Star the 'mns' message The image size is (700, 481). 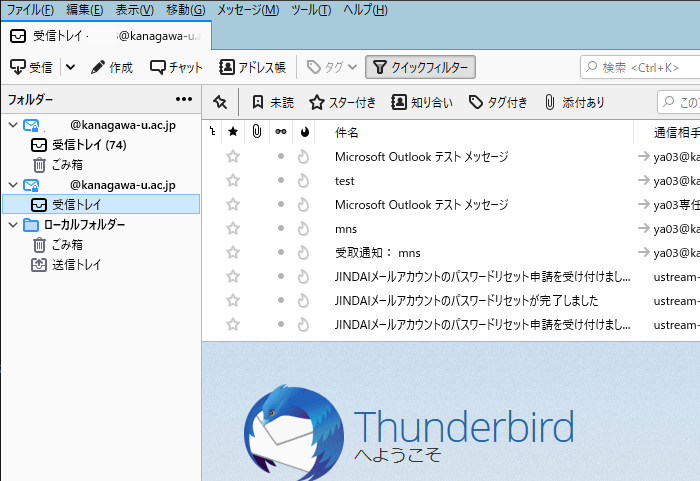233,229
